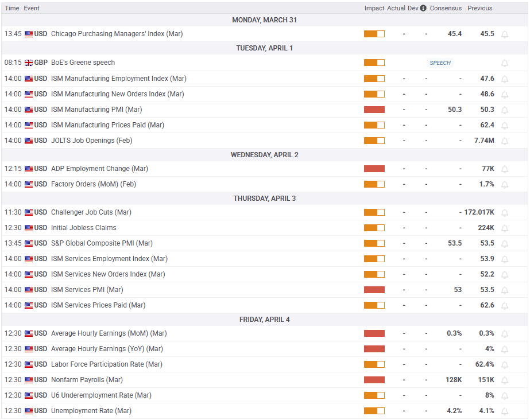The height and width of the screenshot is (420, 530).
Task: Open the Nonfarm Payrolls (Mar) event
Action: 87,380
